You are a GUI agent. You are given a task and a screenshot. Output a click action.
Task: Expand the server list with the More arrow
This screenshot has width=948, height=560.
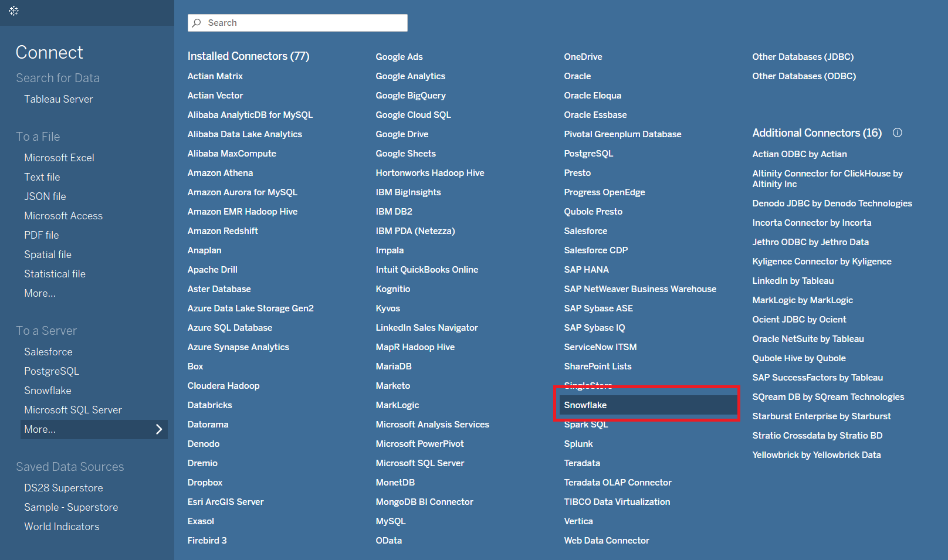coord(159,429)
